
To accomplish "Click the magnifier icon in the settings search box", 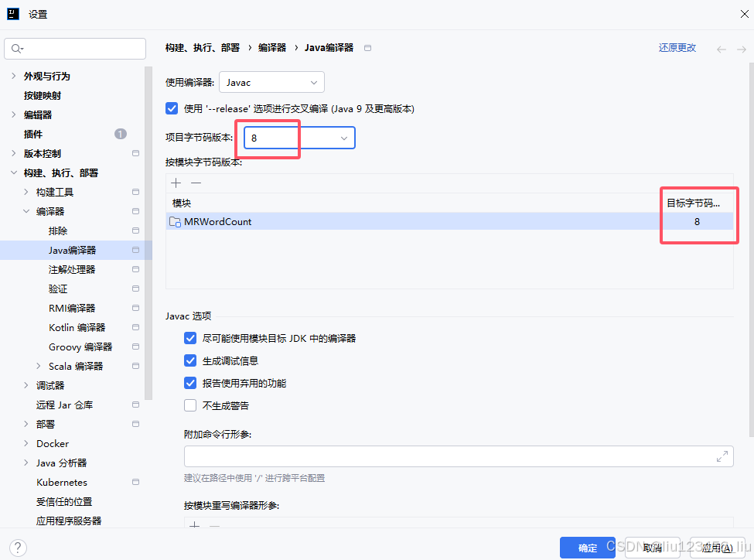I will pyautogui.click(x=17, y=48).
